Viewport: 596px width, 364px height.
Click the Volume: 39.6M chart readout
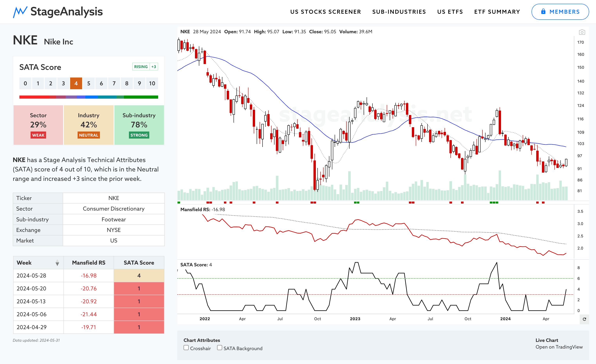pyautogui.click(x=356, y=32)
